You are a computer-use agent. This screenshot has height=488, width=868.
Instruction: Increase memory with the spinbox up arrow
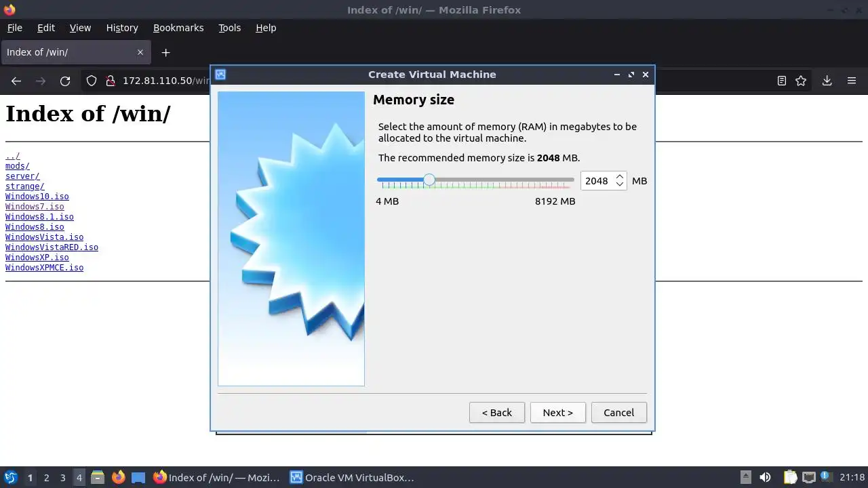[619, 176]
